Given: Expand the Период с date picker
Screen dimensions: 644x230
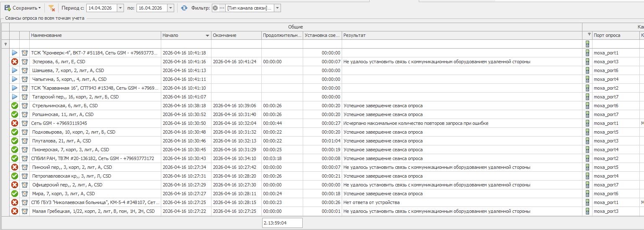Looking at the screenshot, I should click(120, 8).
